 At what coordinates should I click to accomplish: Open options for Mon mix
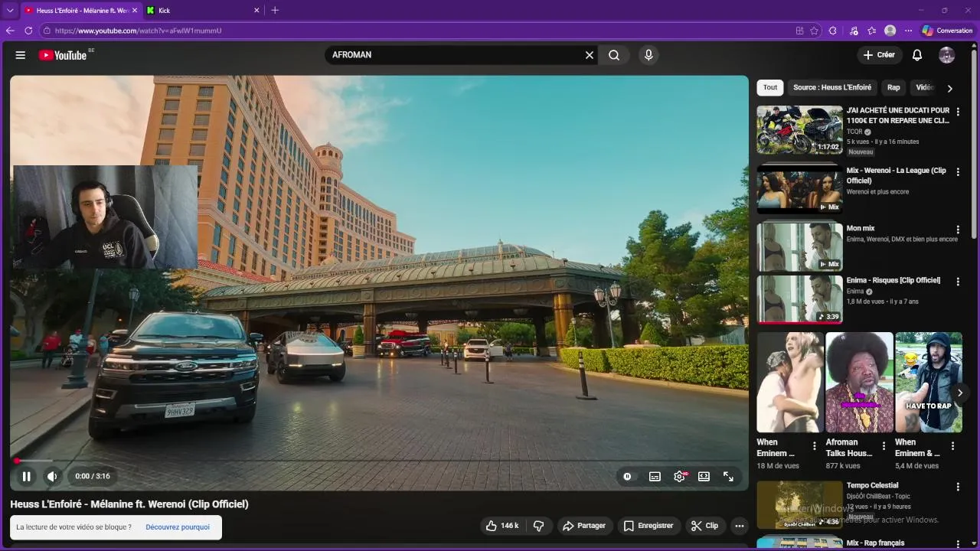tap(958, 230)
